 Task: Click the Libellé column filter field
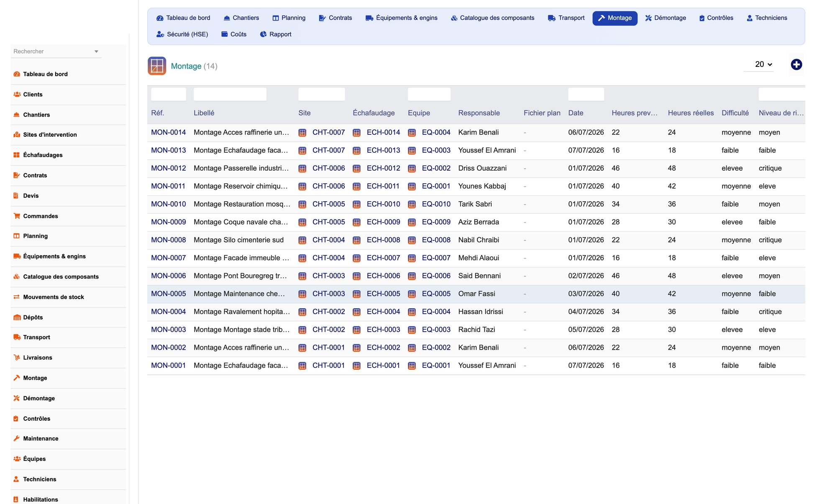230,95
